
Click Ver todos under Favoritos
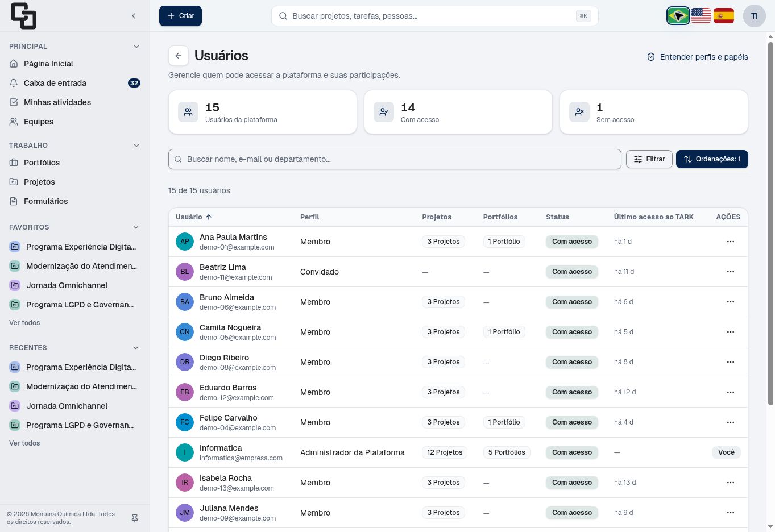(x=24, y=323)
